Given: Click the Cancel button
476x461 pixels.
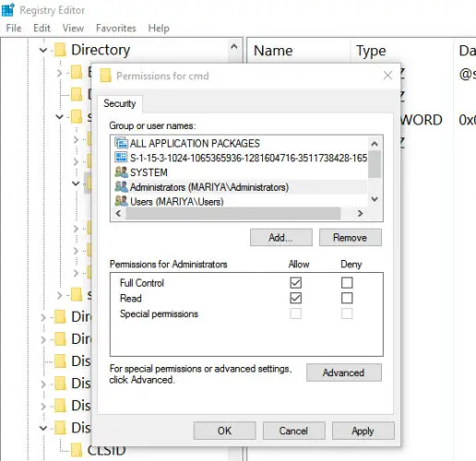Looking at the screenshot, I should [x=293, y=431].
